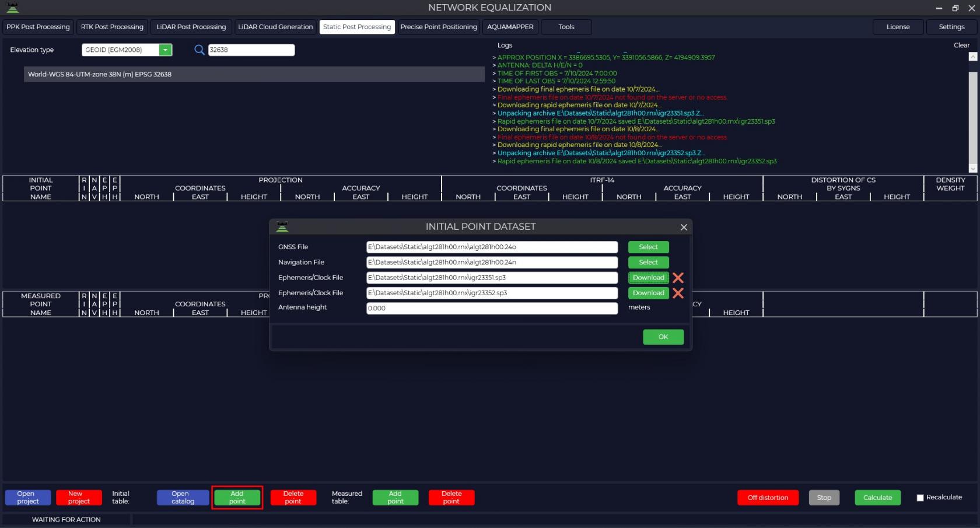
Task: Select World-WGS 84-UTM-zone 38N EPSG 32638 row
Action: (x=254, y=74)
